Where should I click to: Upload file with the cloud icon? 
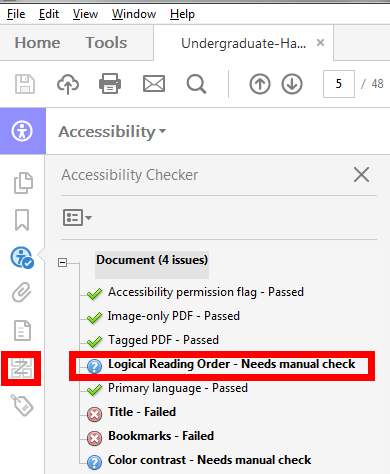tap(68, 84)
